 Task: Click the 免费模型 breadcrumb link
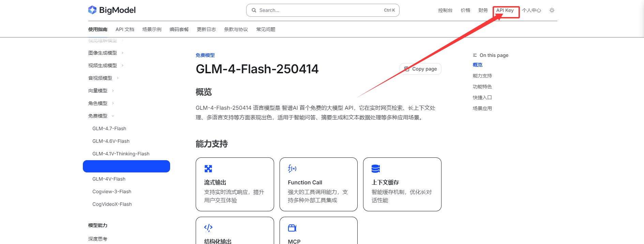[x=205, y=55]
